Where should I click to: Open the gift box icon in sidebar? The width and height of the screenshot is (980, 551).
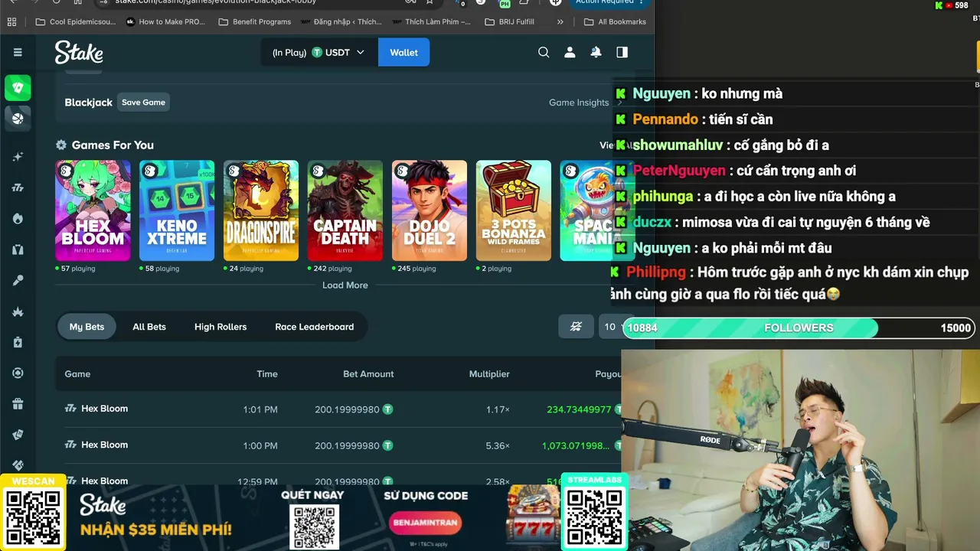18,404
